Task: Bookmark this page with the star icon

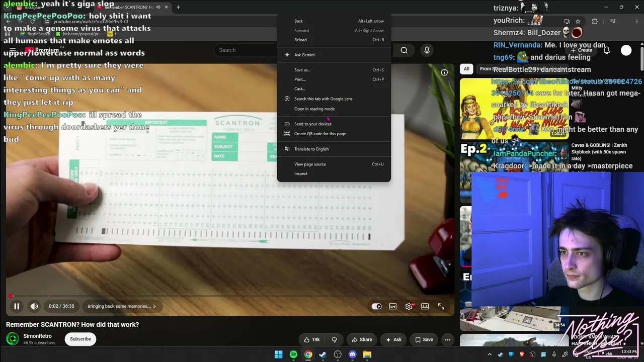Action: [578, 22]
